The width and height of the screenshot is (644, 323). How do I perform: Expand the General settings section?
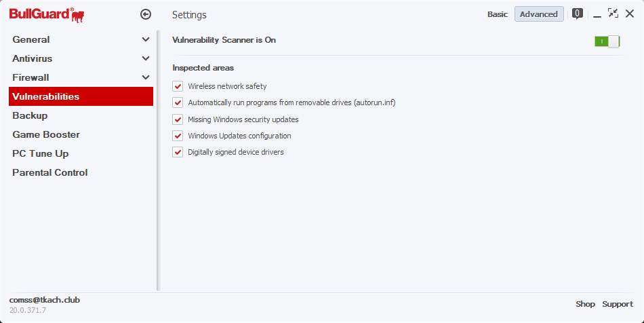coord(145,39)
